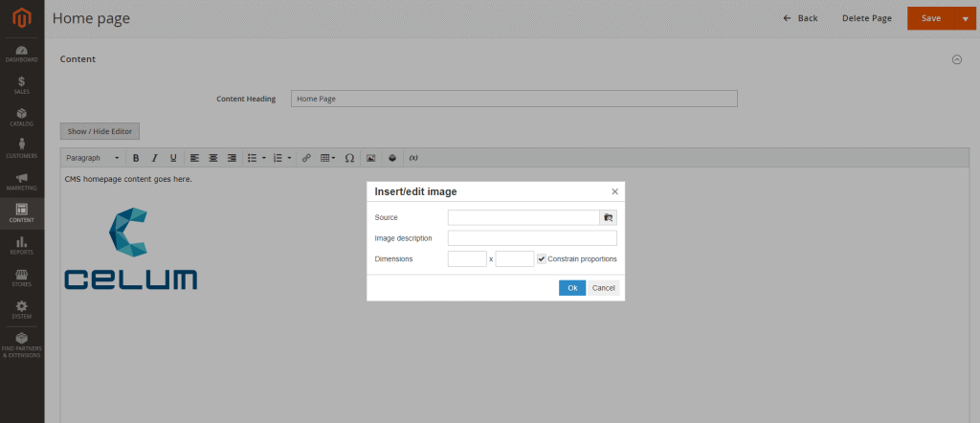
Task: Collapse the Content section
Action: 956,59
